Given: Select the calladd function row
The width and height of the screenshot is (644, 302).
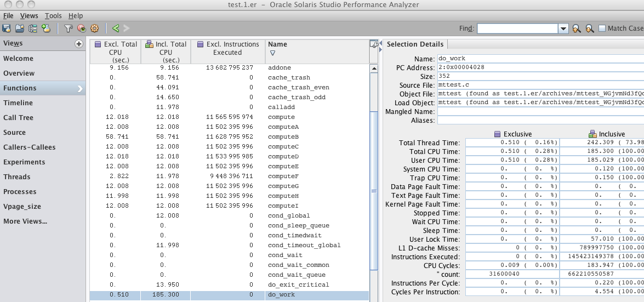Looking at the screenshot, I should point(229,107).
